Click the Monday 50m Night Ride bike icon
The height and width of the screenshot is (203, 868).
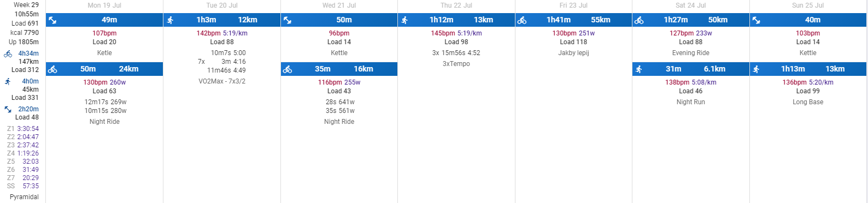tap(52, 69)
